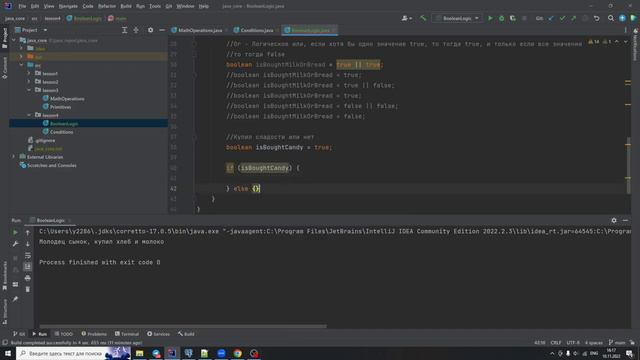Image resolution: width=640 pixels, height=360 pixels.
Task: Open Project panel options gear
Action: (150, 30)
